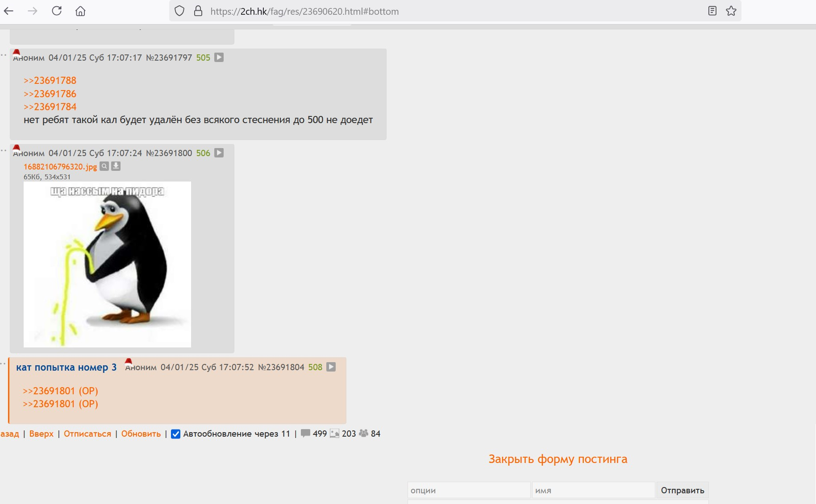Search the image with the magnifier icon
Screen dimensions: 816x504
point(104,166)
